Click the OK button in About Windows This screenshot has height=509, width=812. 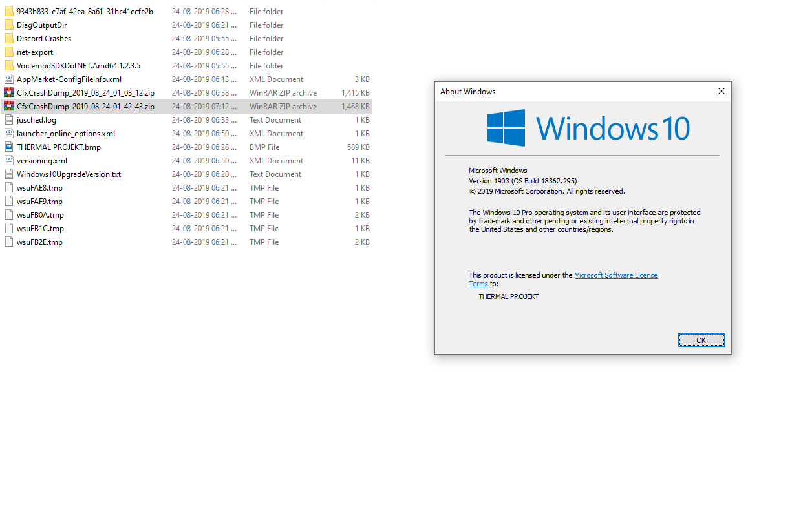[701, 340]
